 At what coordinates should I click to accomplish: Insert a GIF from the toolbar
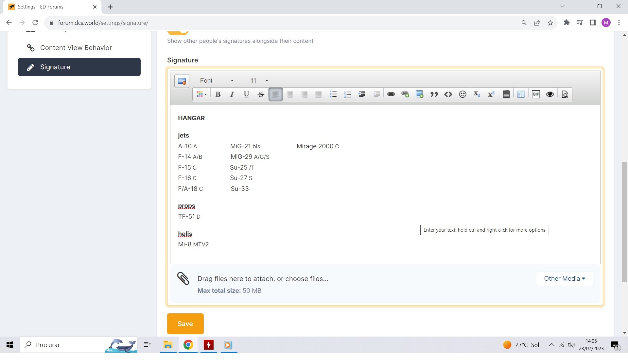click(536, 94)
